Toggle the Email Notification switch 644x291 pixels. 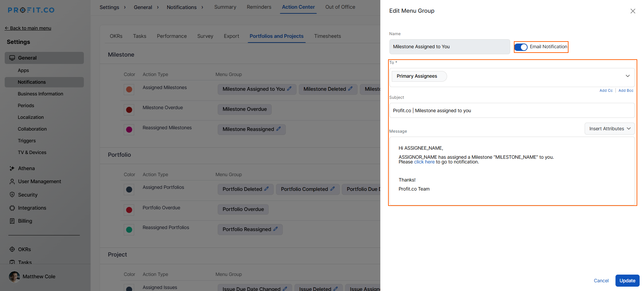pos(521,47)
